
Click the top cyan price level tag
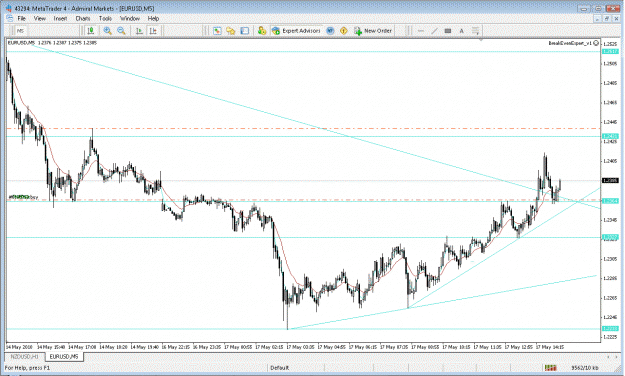610,51
